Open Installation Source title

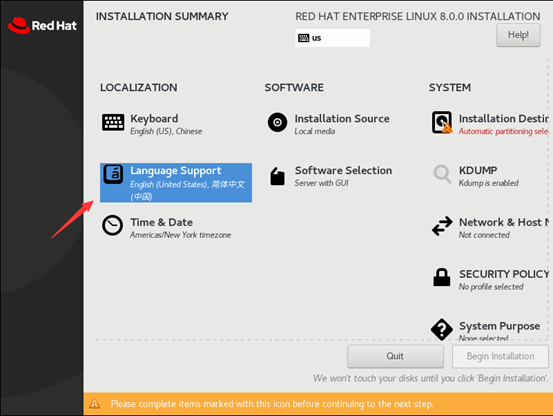pos(342,119)
